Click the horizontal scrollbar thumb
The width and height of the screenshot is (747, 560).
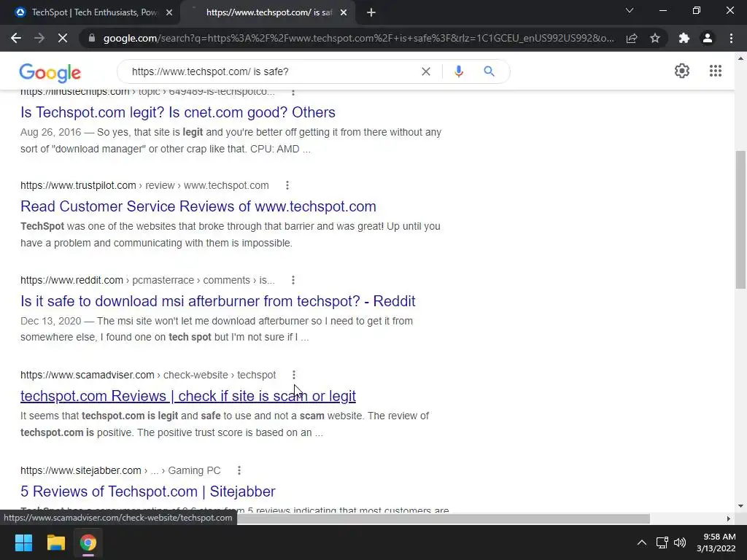(x=444, y=518)
